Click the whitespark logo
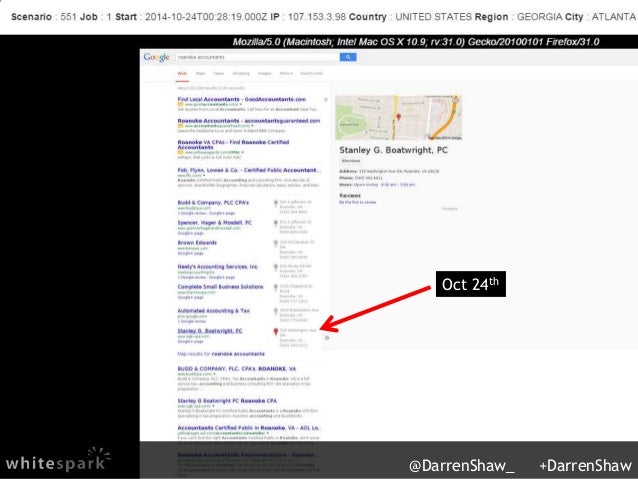The width and height of the screenshot is (638, 479). pos(58,460)
